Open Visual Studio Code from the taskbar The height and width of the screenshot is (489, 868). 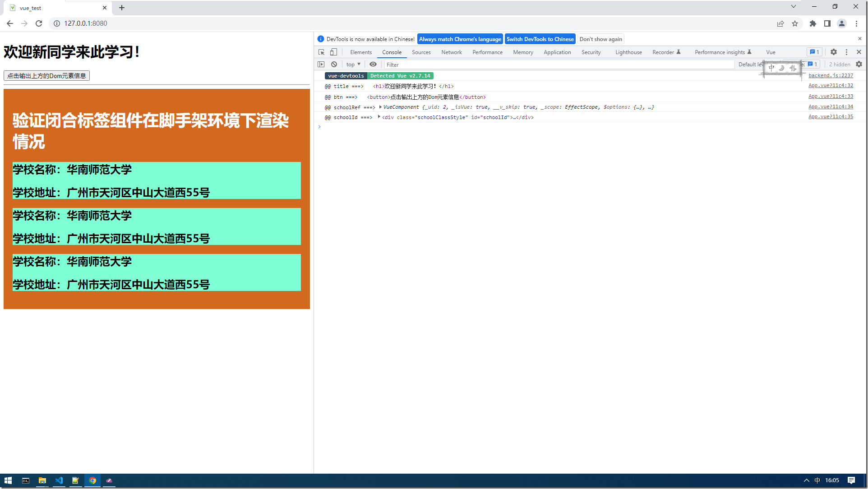[59, 480]
